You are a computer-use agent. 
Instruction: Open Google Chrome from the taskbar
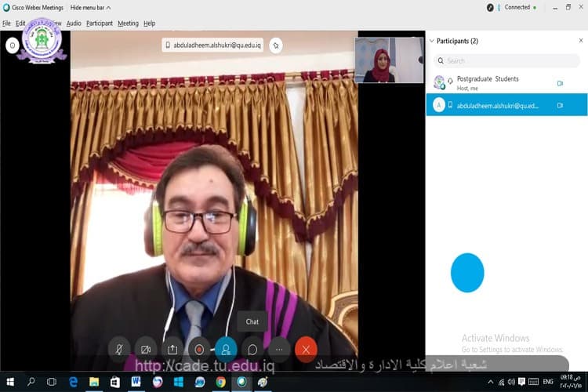coord(221,382)
